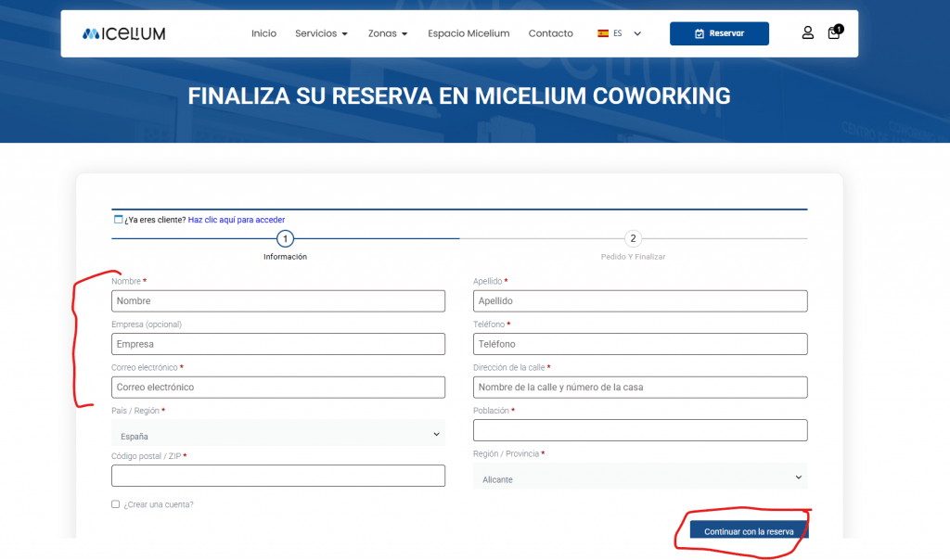Viewport: 950px width, 560px height.
Task: Focus the Nombre input field
Action: pyautogui.click(x=277, y=300)
